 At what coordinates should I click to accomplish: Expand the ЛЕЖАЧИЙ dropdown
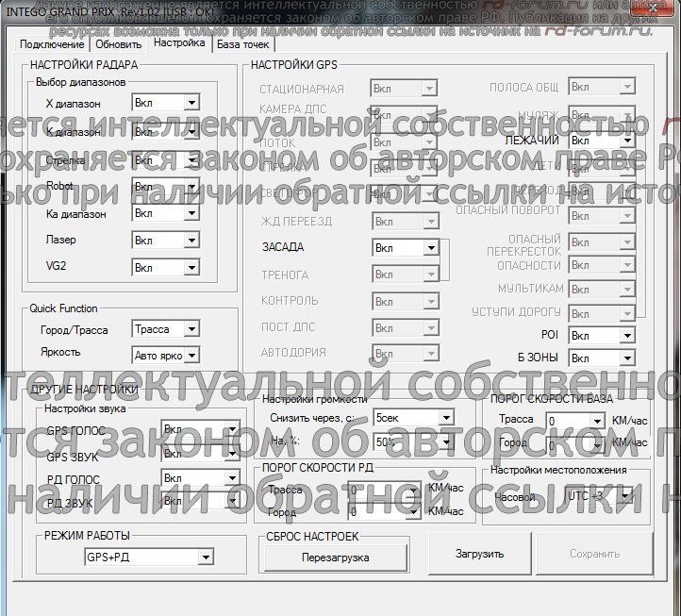coord(602,141)
